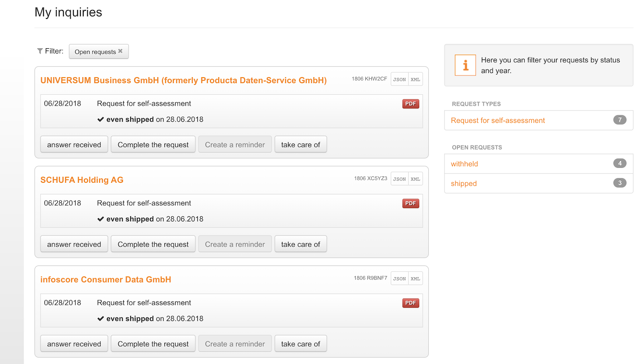Create a reminder for UNIVERSUM Business GmbH
The height and width of the screenshot is (364, 643).
click(235, 145)
